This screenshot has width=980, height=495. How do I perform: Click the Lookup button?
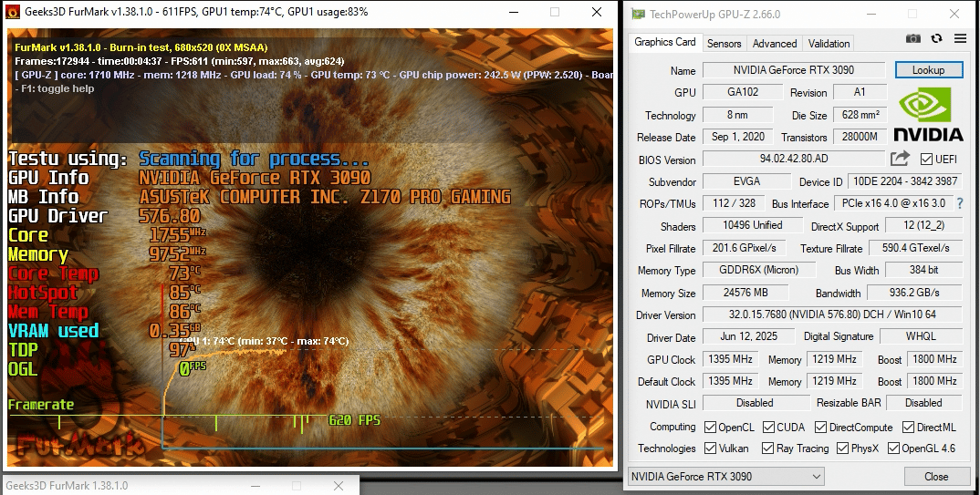click(928, 70)
